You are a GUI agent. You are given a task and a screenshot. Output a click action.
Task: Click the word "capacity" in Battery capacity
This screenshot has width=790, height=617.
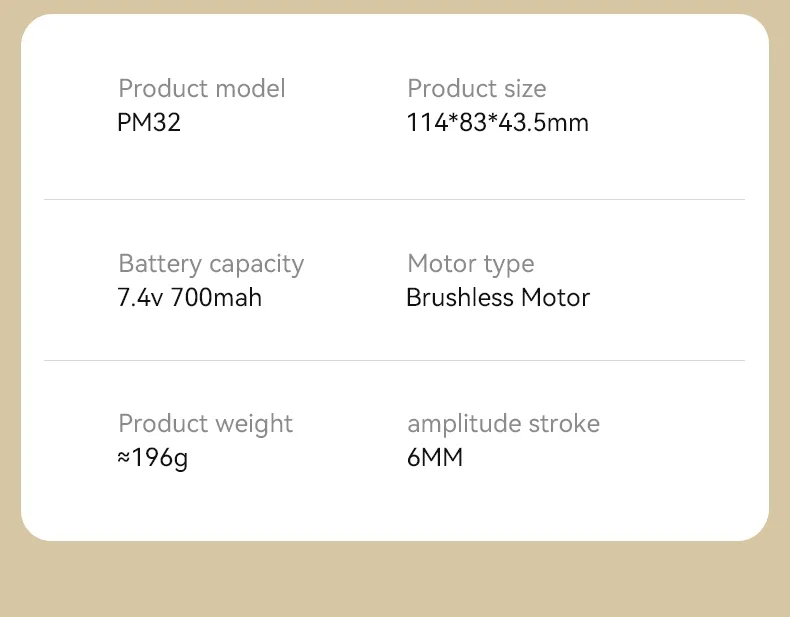pyautogui.click(x=256, y=265)
